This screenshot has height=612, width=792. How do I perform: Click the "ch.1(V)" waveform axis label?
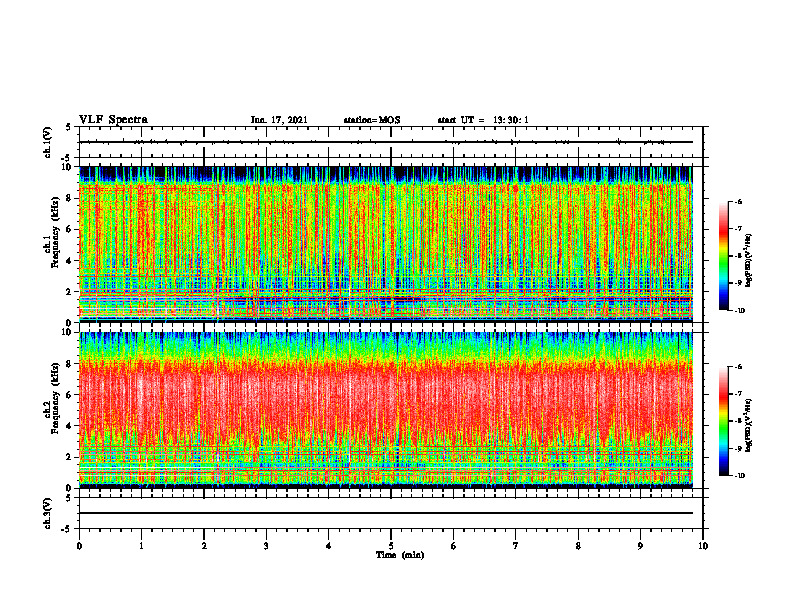48,142
